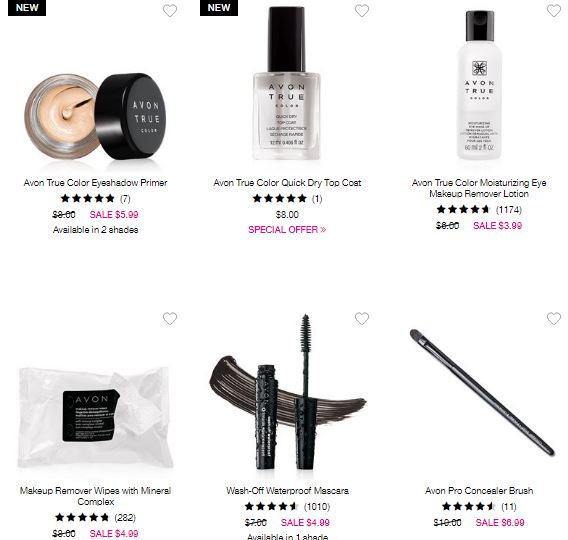568x540 pixels.
Task: Open the SPECIAL OFFER link
Action: (x=287, y=230)
